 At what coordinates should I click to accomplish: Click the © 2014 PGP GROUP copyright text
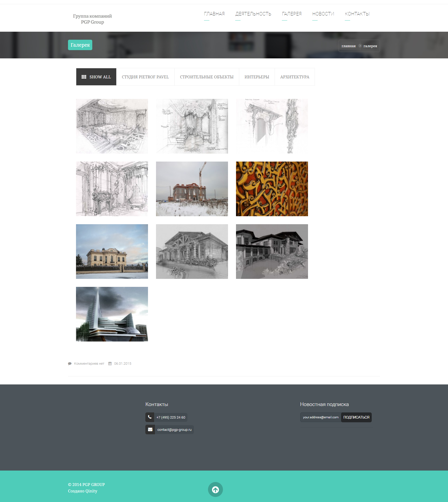(86, 485)
